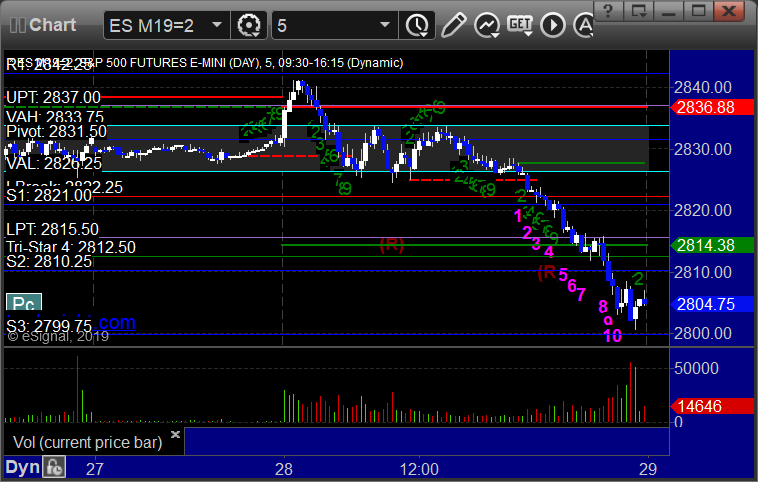Viewport: 758px width, 482px height.
Task: Click the UPT: 2837.00 level label
Action: (x=53, y=98)
